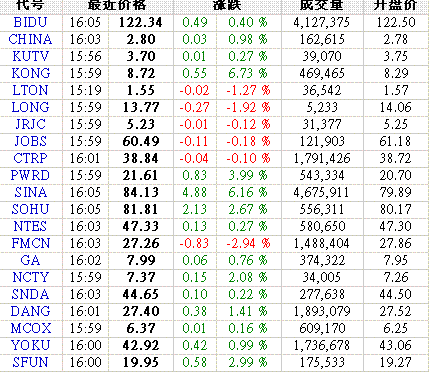
Task: Click the KUTV stock symbol
Action: coord(30,56)
